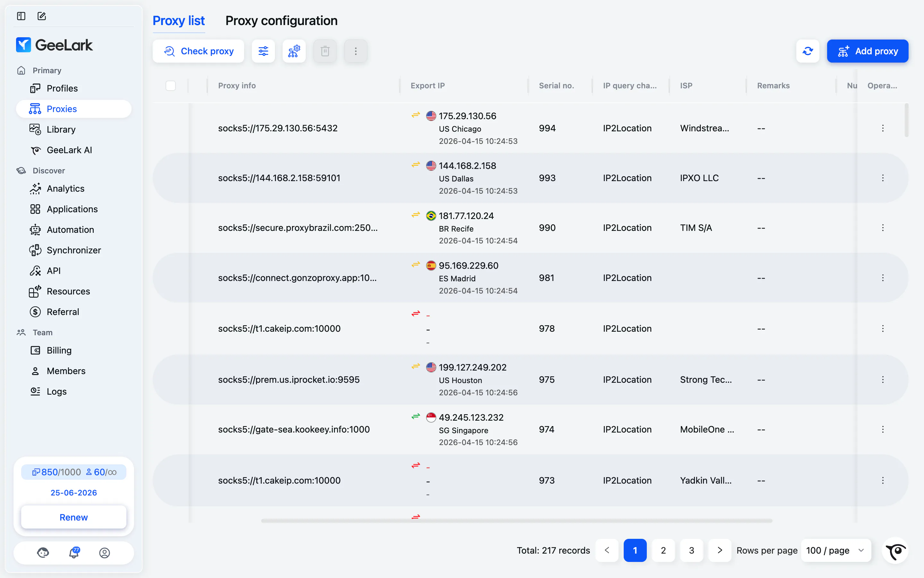Click the new note edit icon
The image size is (924, 578).
[x=42, y=16]
